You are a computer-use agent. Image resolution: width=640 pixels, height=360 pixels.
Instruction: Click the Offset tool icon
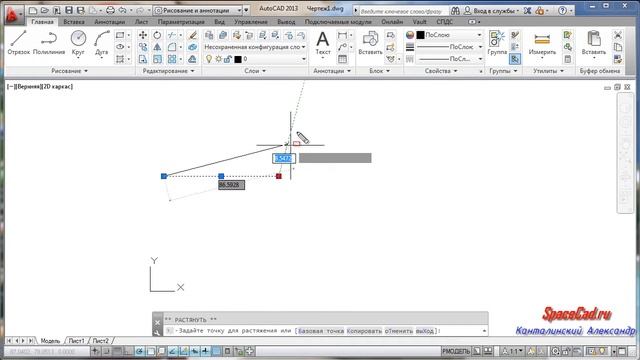pyautogui.click(x=193, y=59)
